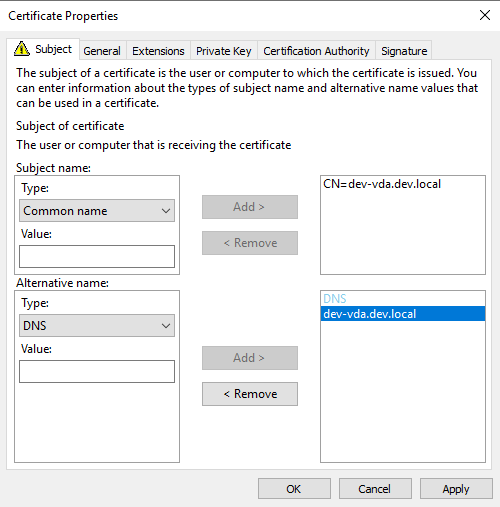
Task: Close the Certificate Properties dialog
Action: coord(485,15)
